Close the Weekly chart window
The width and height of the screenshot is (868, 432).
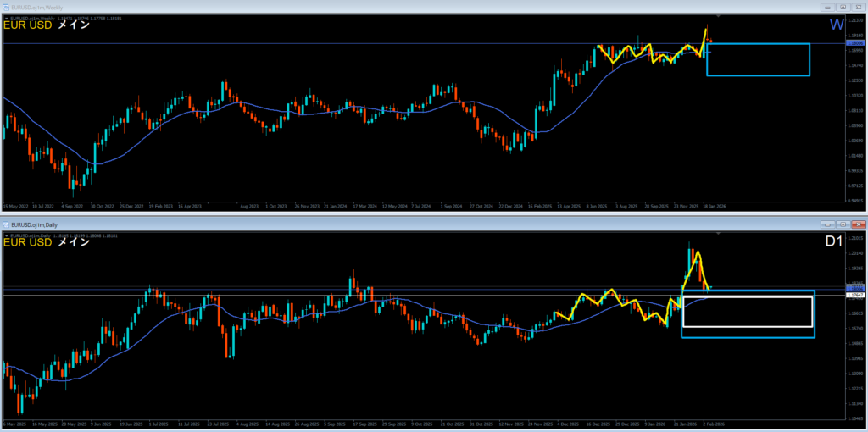click(857, 7)
